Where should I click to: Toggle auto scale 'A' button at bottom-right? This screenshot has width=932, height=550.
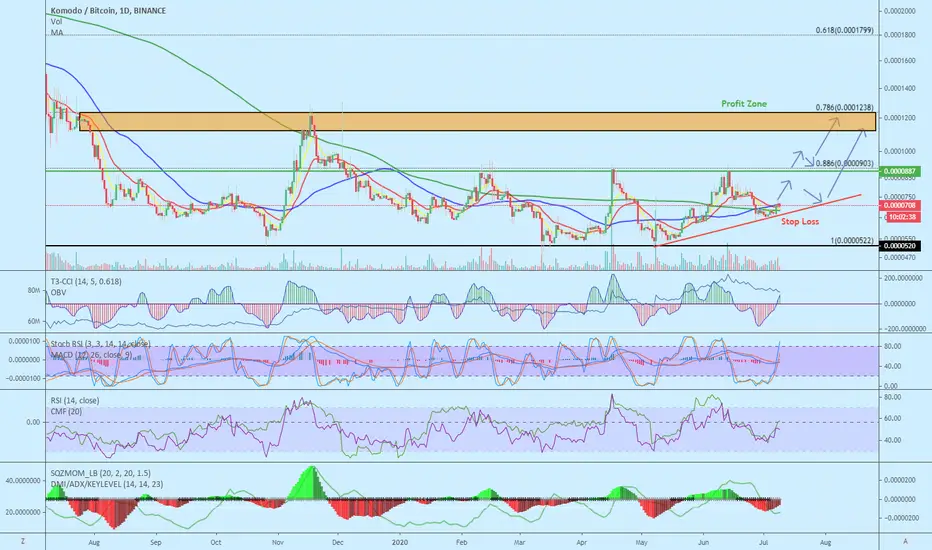point(905,541)
